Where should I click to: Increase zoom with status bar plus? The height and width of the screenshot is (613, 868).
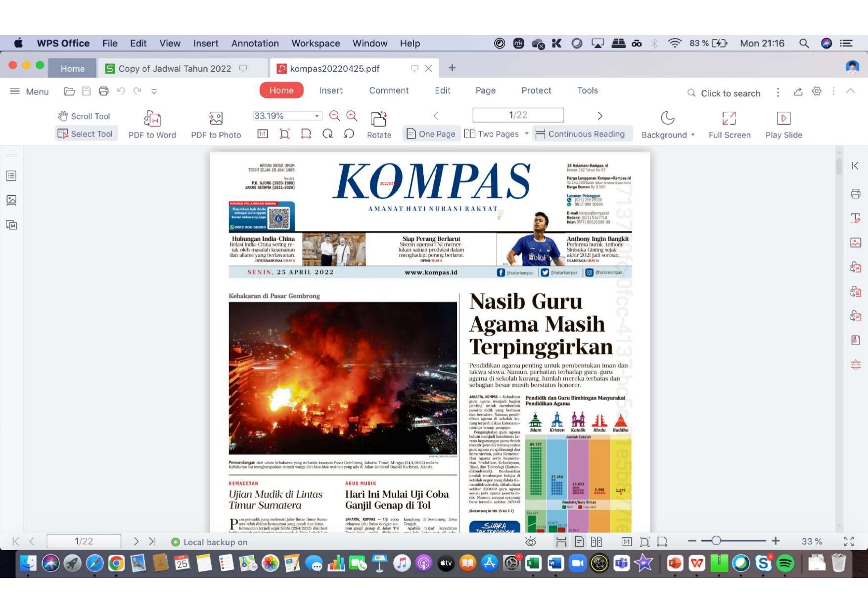pos(776,541)
